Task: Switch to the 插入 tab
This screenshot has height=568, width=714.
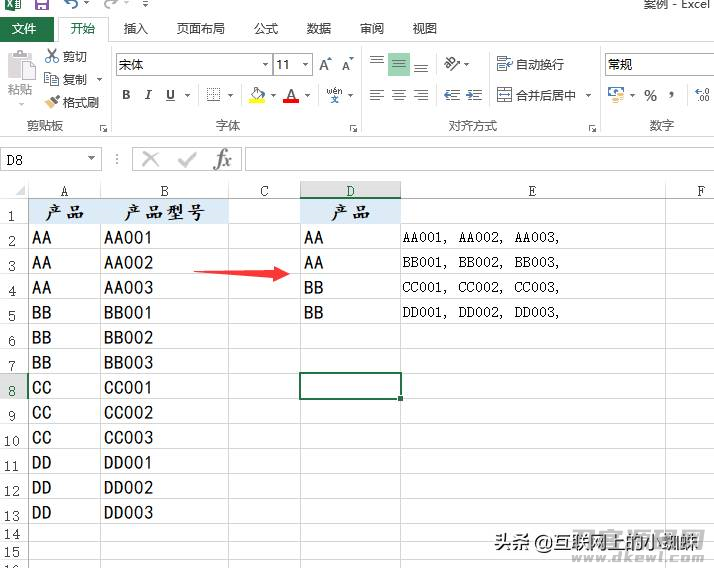Action: click(136, 29)
